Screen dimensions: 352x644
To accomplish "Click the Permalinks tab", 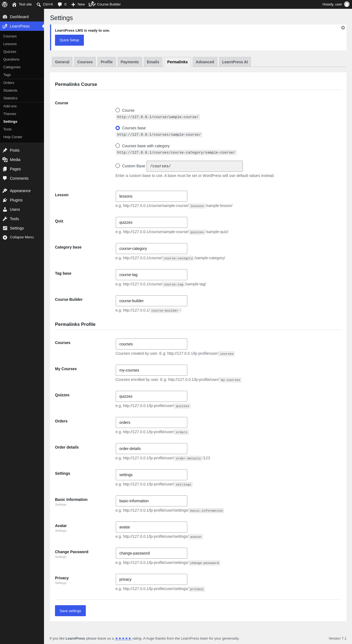I will point(177,62).
